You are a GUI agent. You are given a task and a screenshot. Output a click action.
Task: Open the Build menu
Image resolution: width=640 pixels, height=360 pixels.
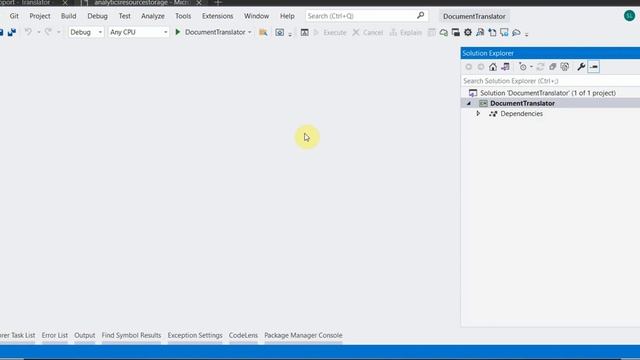coord(68,16)
